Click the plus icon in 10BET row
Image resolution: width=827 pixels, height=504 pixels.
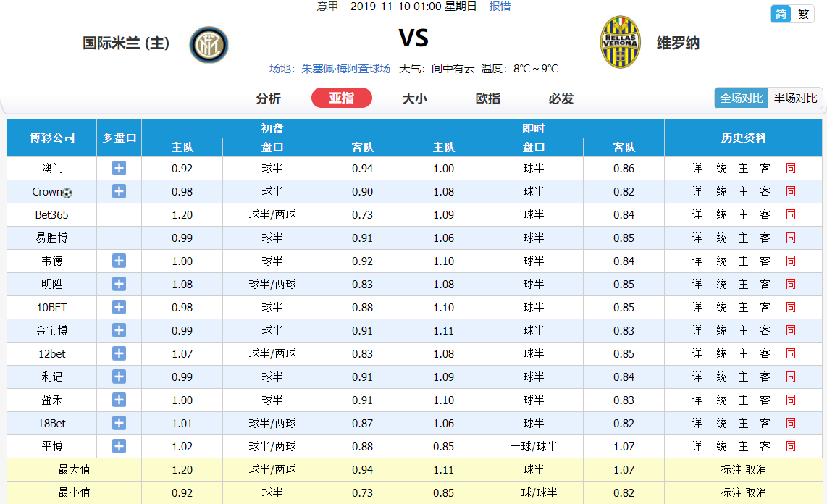click(119, 307)
